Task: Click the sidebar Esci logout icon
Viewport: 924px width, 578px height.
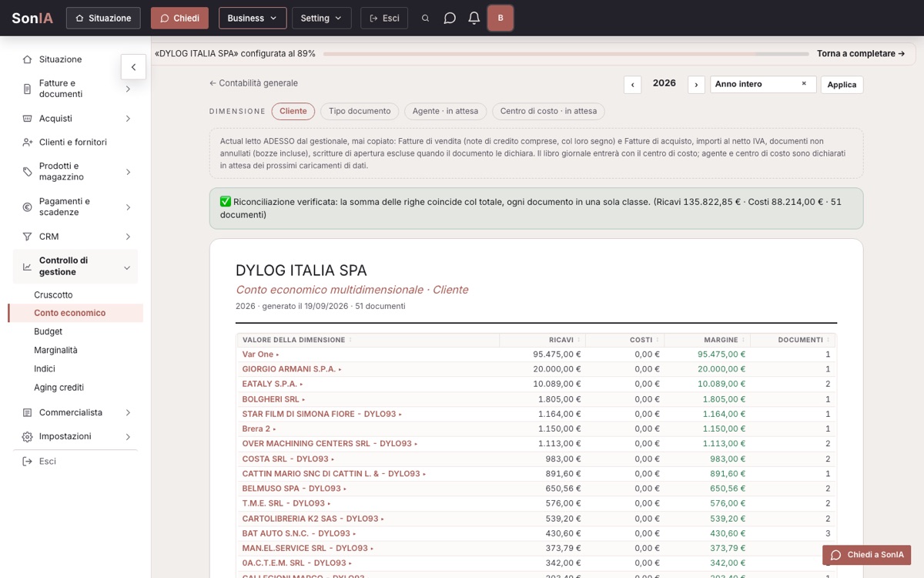Action: point(28,462)
